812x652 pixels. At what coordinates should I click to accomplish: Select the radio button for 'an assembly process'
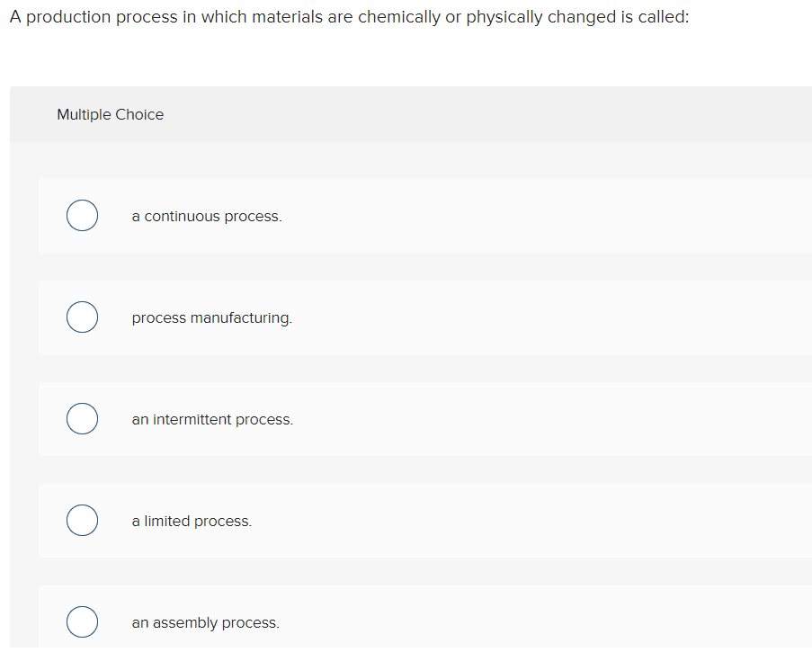[x=82, y=621]
